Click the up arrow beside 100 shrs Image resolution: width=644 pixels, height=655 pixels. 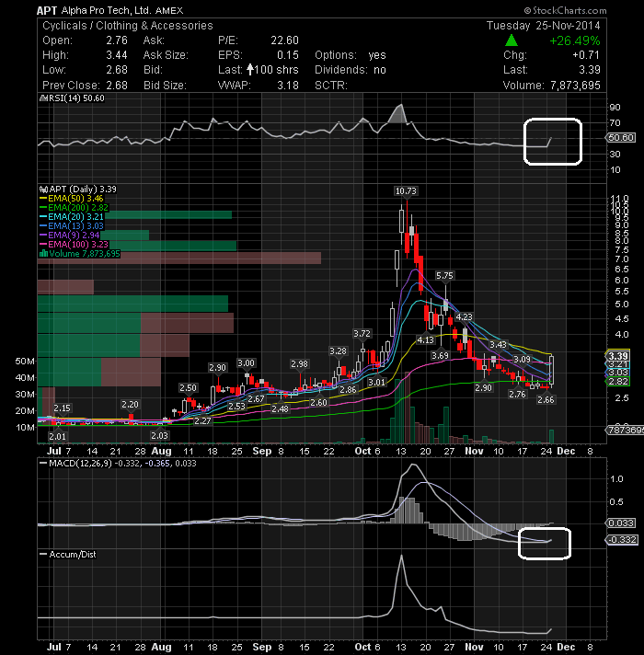click(x=250, y=69)
